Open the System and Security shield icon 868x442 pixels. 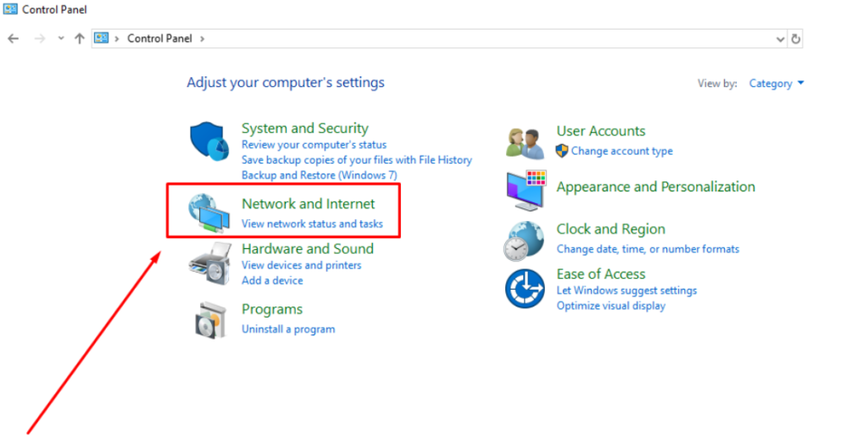209,141
